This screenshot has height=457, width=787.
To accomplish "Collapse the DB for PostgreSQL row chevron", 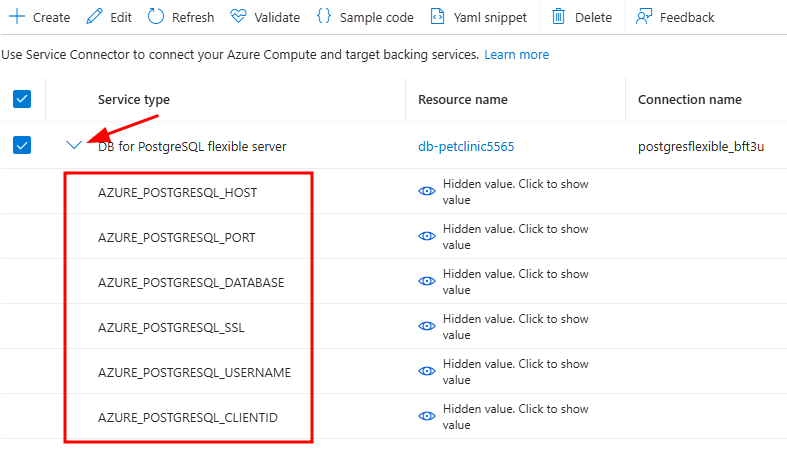I will [74, 146].
